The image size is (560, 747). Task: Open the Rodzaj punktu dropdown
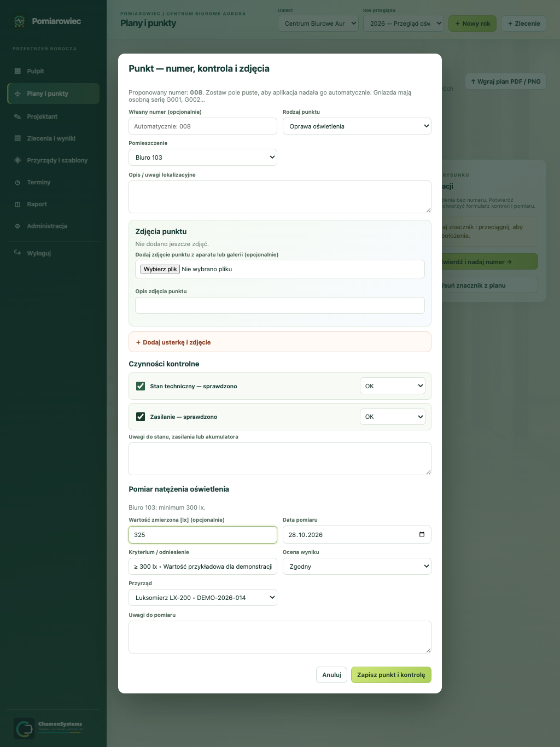pyautogui.click(x=357, y=126)
